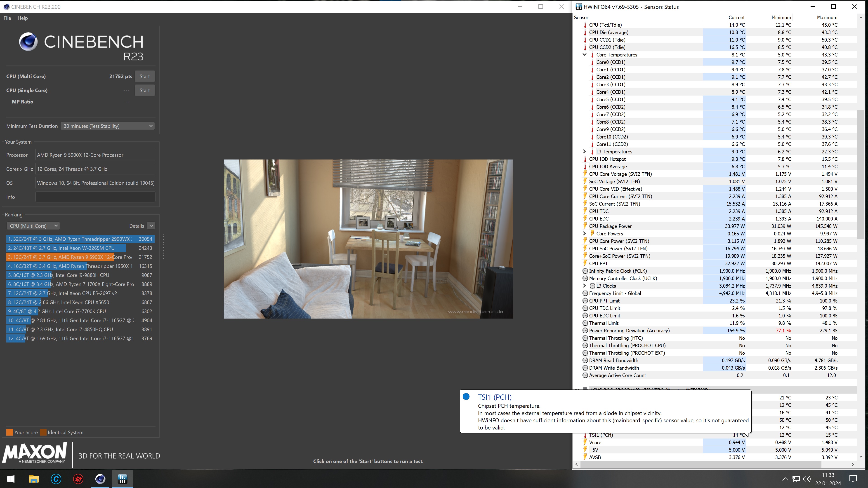Click the CPU Core Voltage lightning icon

(x=585, y=174)
